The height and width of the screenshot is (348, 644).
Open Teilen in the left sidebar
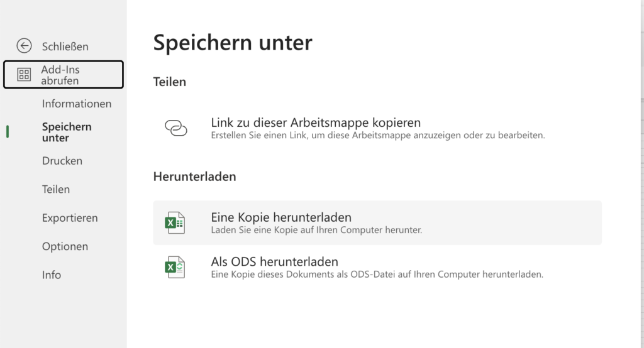pyautogui.click(x=56, y=189)
